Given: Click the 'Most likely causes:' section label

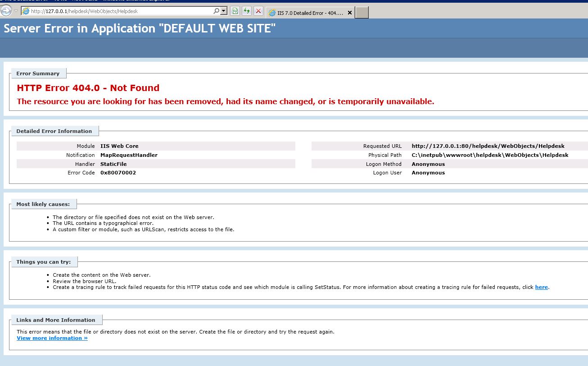Looking at the screenshot, I should pyautogui.click(x=43, y=204).
